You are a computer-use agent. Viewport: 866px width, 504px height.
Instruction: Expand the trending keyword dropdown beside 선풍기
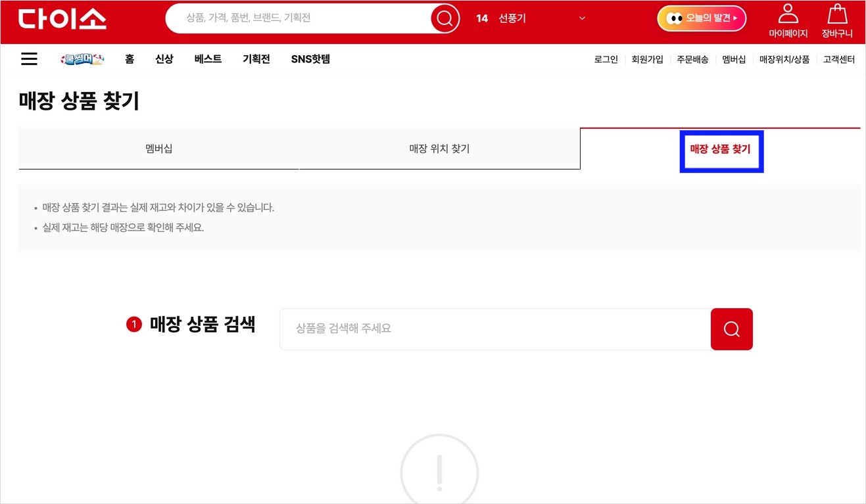(x=581, y=18)
